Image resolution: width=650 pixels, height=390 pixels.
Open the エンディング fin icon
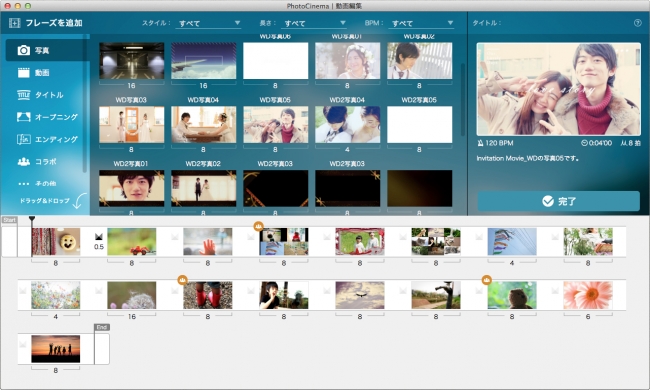24,139
